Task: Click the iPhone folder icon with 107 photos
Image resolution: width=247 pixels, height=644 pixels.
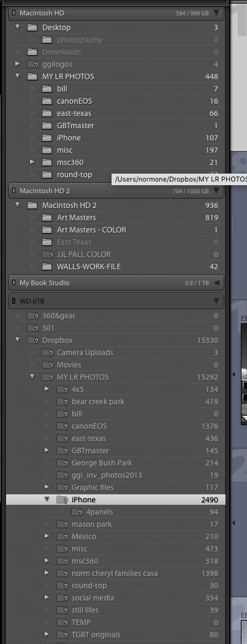Action: click(47, 138)
